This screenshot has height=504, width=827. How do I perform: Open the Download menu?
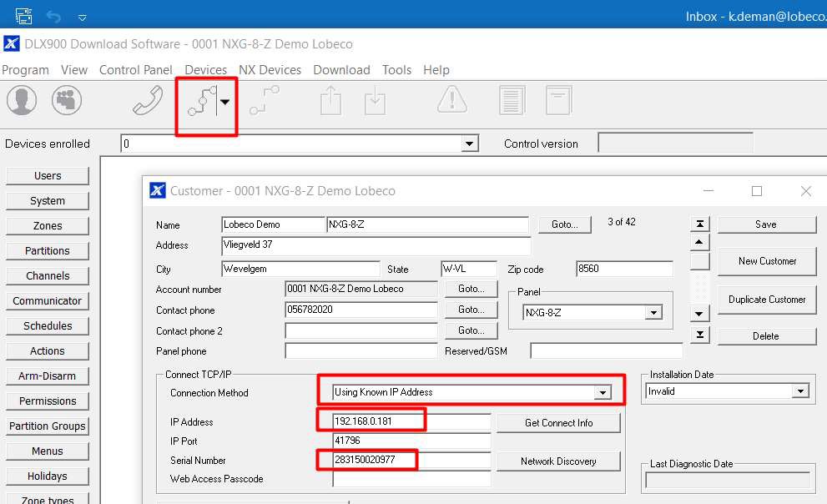pyautogui.click(x=341, y=69)
